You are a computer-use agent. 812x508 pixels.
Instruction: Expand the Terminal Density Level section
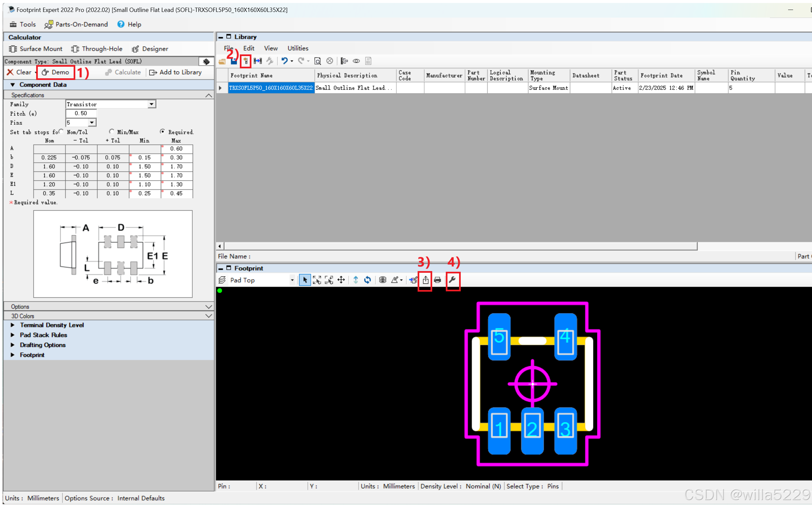tap(13, 325)
